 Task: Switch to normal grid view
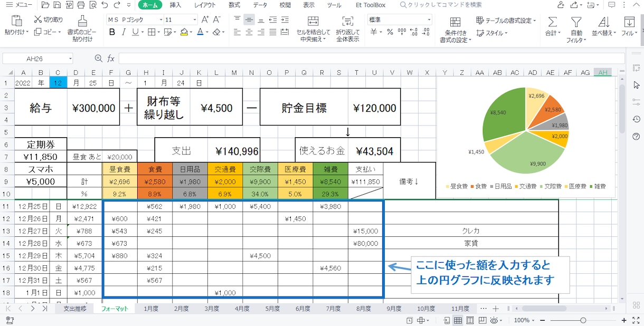click(x=458, y=320)
